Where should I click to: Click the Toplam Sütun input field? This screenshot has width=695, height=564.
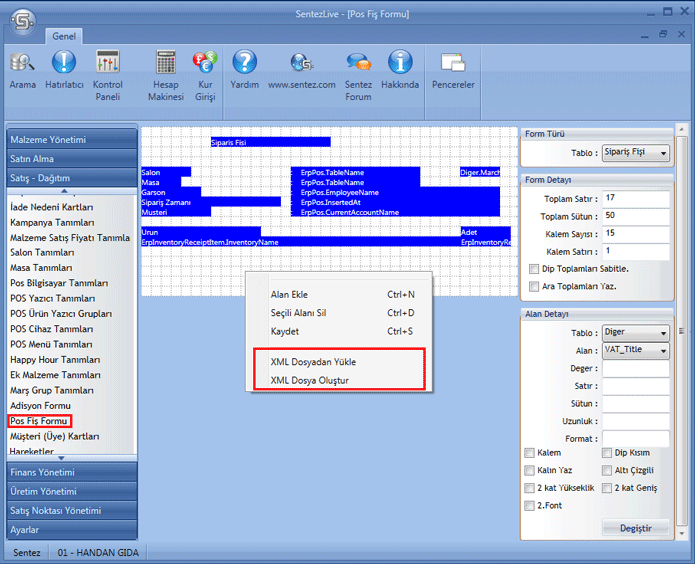pos(636,216)
